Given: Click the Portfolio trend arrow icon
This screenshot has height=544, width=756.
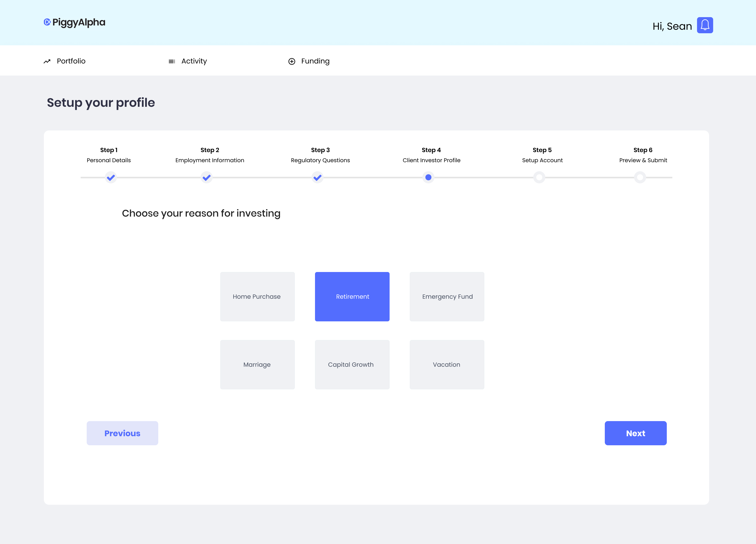Looking at the screenshot, I should 47,61.
